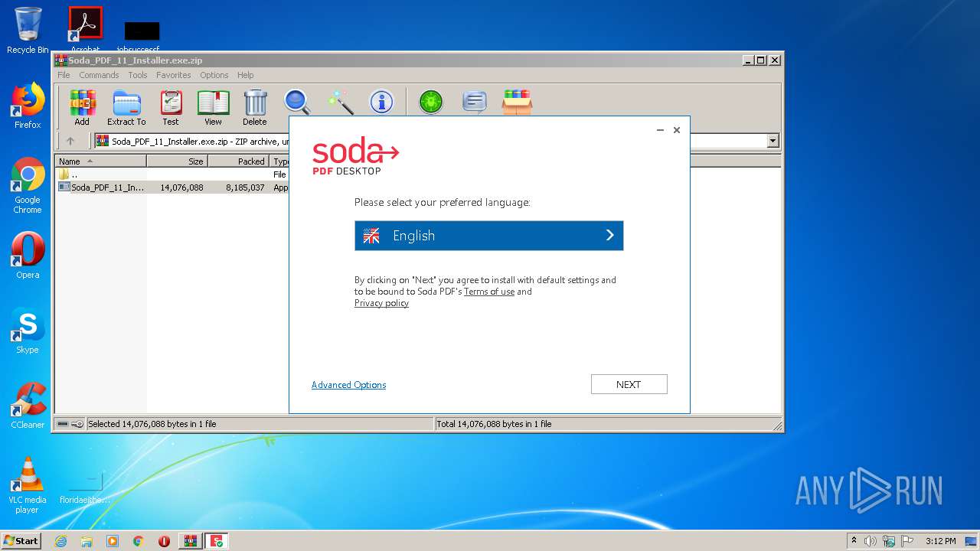This screenshot has height=551, width=980.
Task: Open the Help menu in WinRAR
Action: click(245, 75)
